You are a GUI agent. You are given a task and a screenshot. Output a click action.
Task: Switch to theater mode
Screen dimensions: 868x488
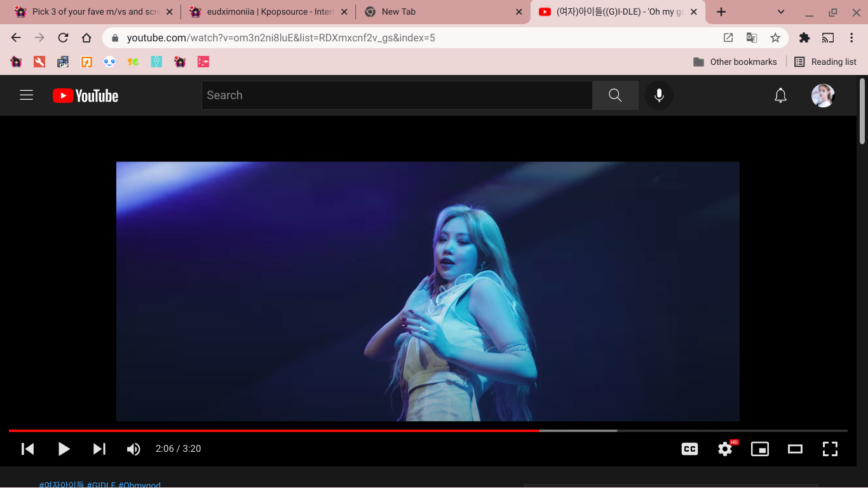click(795, 449)
